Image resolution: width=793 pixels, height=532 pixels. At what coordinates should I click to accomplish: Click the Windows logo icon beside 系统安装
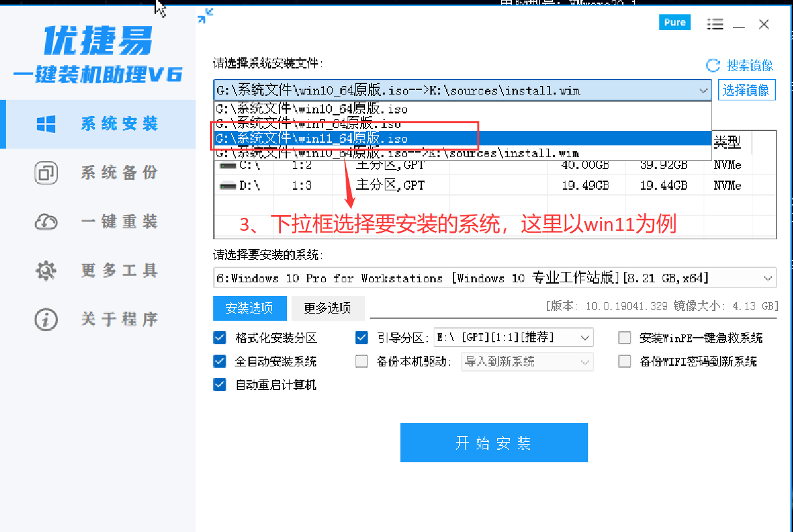[x=46, y=124]
